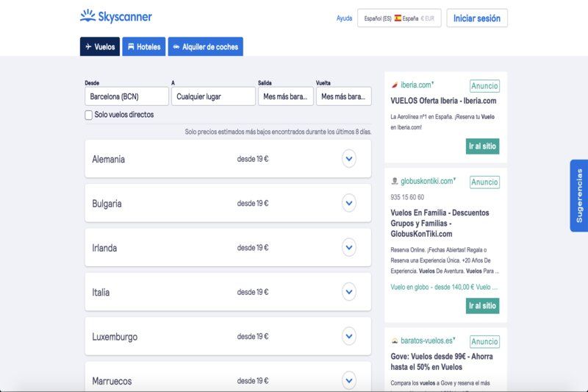Open the Vuelta date dropdown
Viewport: 588px width, 392px height.
point(344,96)
